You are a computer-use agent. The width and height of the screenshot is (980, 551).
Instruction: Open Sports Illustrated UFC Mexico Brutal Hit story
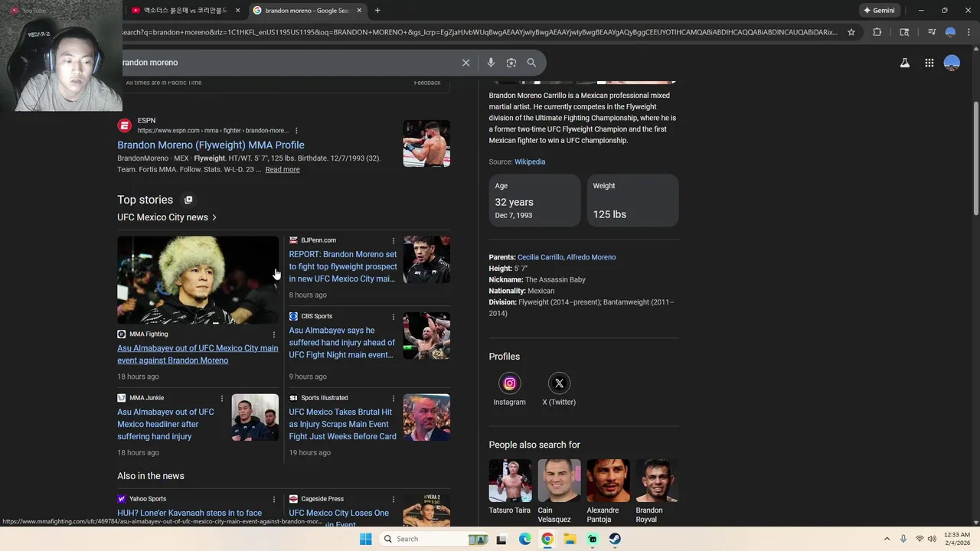coord(343,424)
